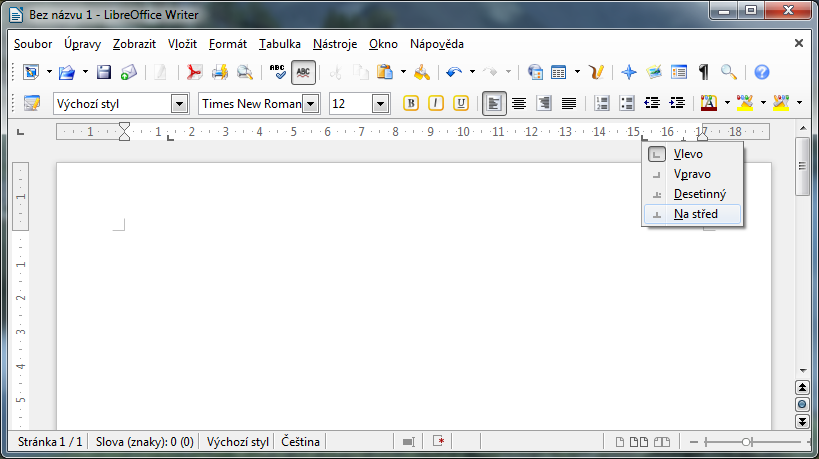
Task: Toggle Bold formatting
Action: (411, 103)
